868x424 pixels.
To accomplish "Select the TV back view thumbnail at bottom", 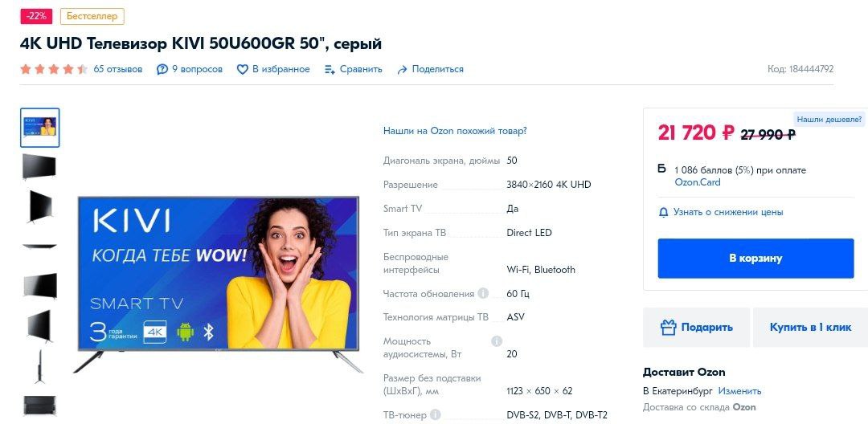I will point(40,406).
